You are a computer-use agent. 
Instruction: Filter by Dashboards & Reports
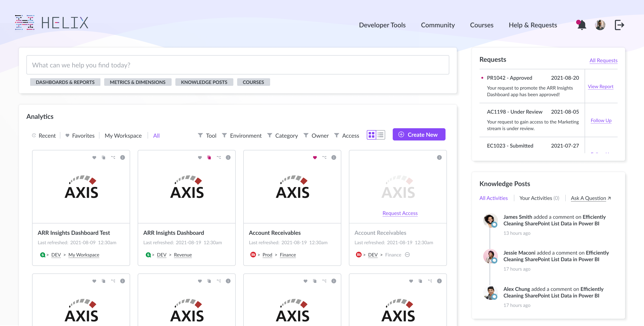(x=65, y=82)
